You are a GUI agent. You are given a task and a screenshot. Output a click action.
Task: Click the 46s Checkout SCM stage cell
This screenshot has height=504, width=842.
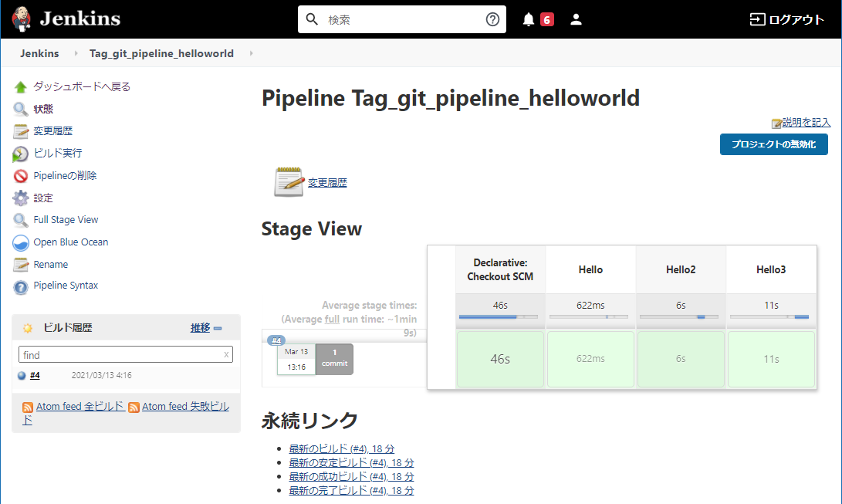pyautogui.click(x=500, y=359)
